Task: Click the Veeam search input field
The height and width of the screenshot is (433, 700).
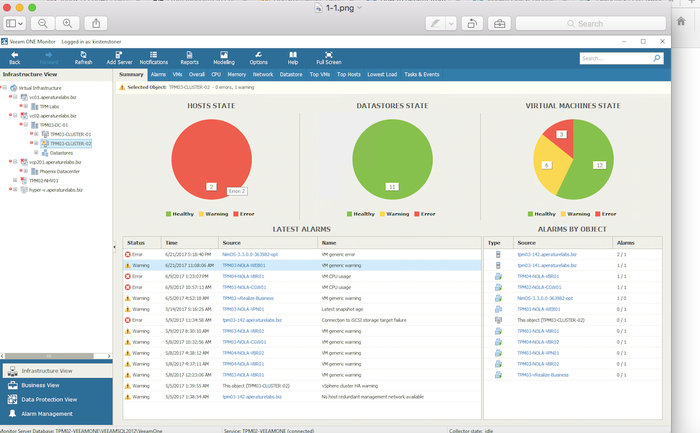Action: 610,58
